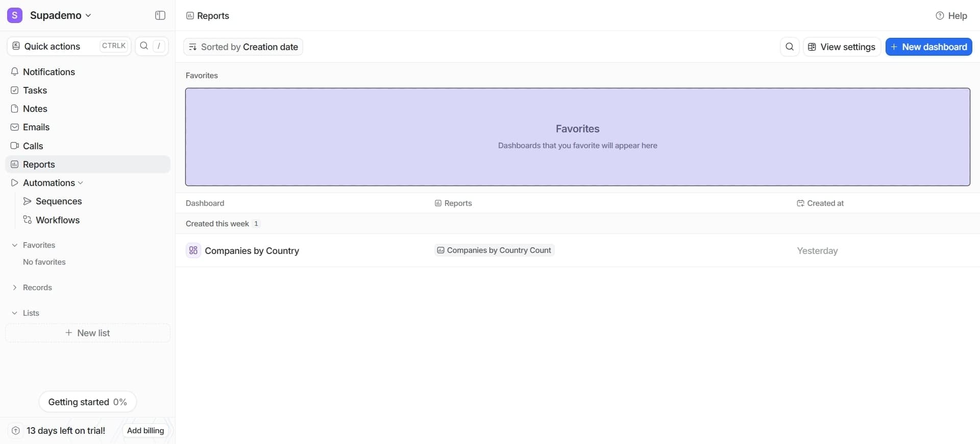Open Tasks from the sidebar
Viewport: 980px width, 444px height.
(x=35, y=90)
